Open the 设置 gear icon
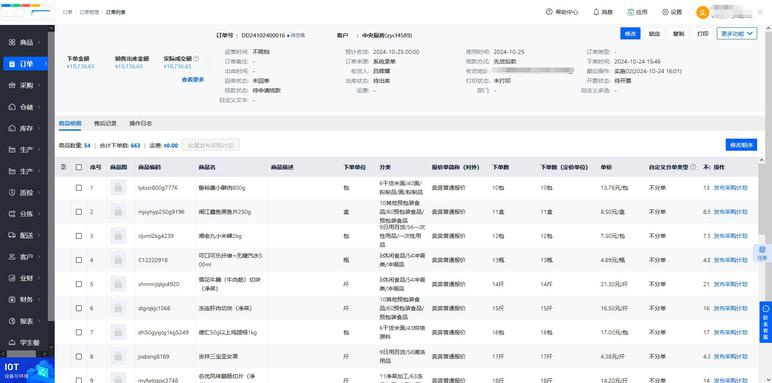The image size is (772, 383). (x=665, y=12)
